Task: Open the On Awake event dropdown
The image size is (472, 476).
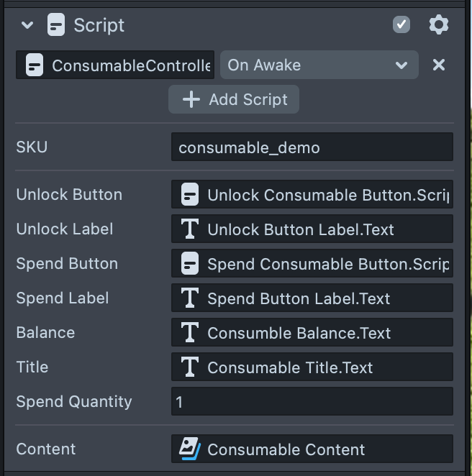Action: tap(319, 65)
